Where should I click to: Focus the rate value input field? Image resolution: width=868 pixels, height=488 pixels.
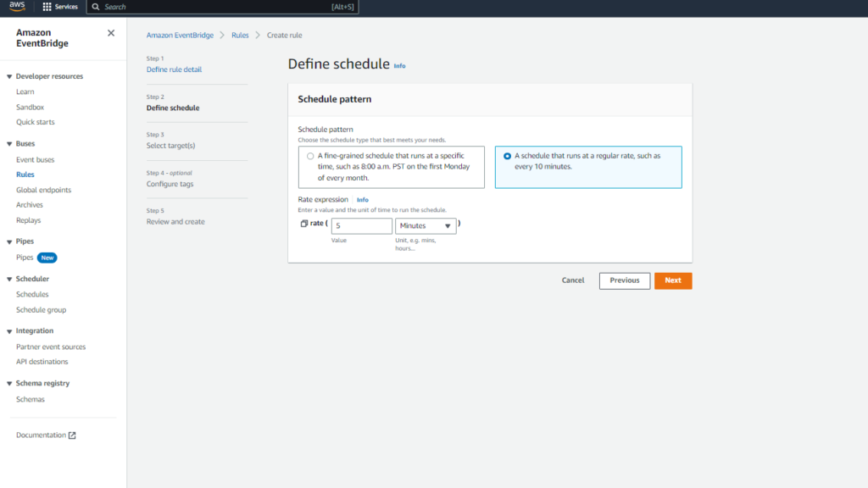tap(361, 225)
